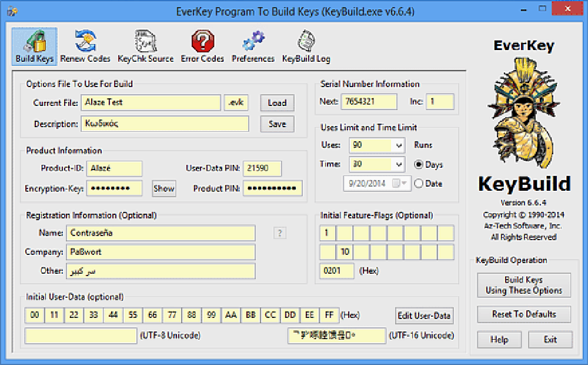Click Show next to Encryption-Key
The height and width of the screenshot is (365, 588).
pos(164,188)
